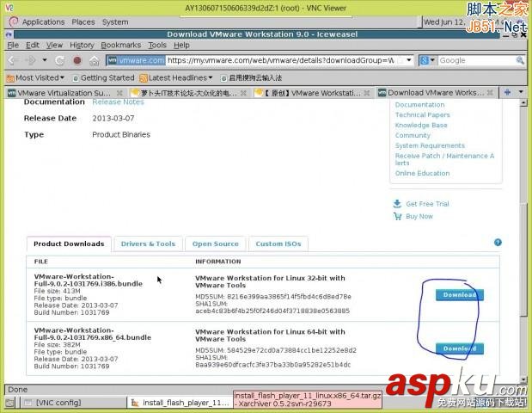This screenshot has height=413, width=532.
Task: Click the show desktop icon in taskbar
Action: (x=9, y=403)
